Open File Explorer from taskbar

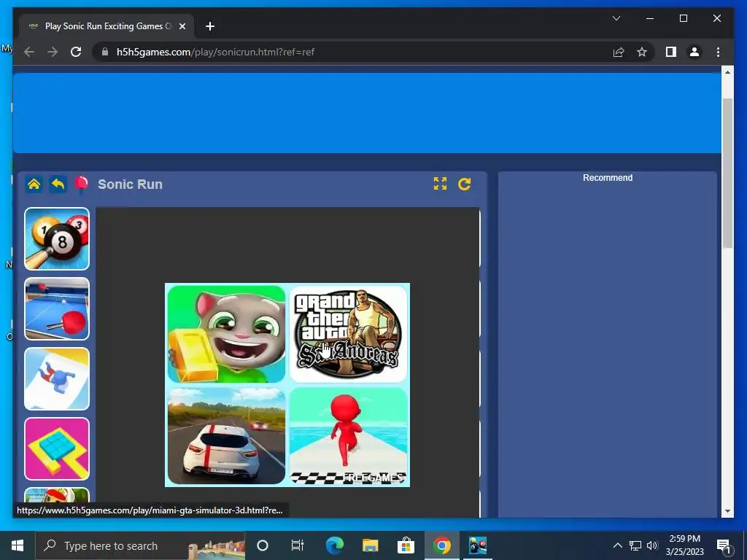click(x=370, y=545)
